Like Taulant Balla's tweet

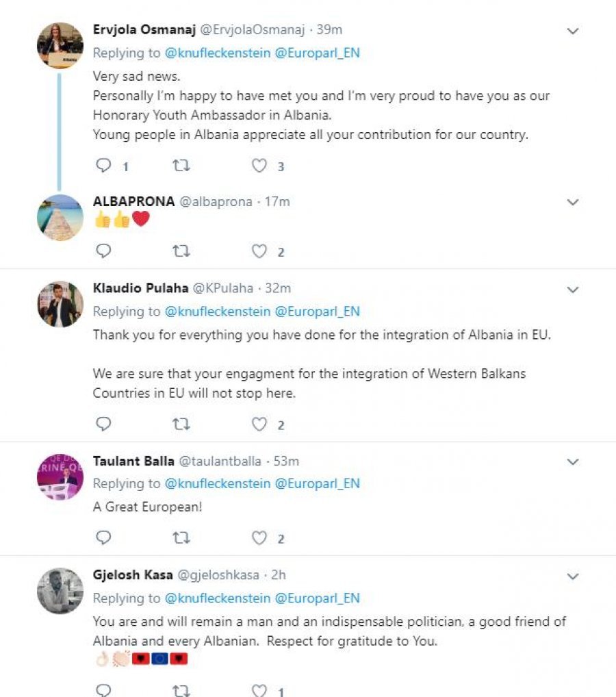tap(259, 538)
